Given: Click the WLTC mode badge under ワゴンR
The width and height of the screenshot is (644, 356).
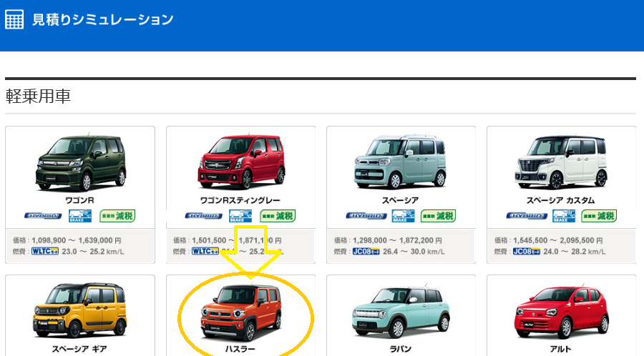Looking at the screenshot, I should pos(45,251).
